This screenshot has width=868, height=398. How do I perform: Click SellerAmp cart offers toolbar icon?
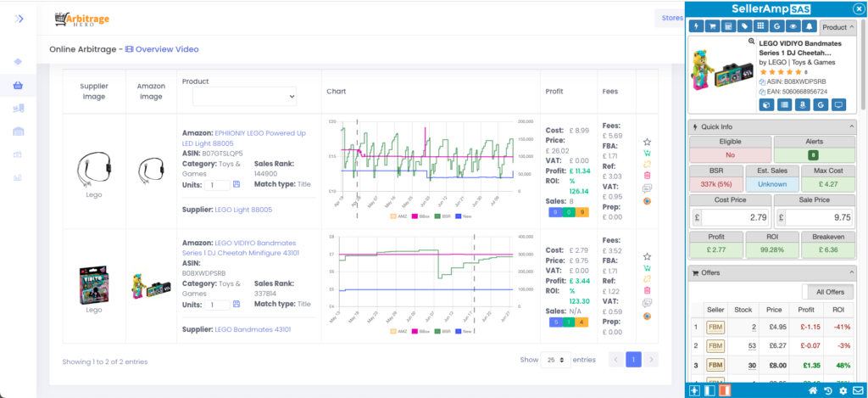click(x=712, y=26)
